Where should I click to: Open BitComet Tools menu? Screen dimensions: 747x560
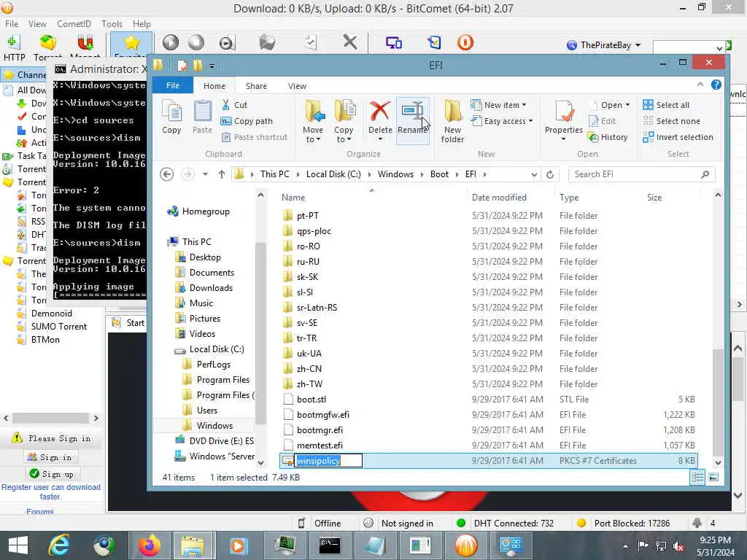112,23
